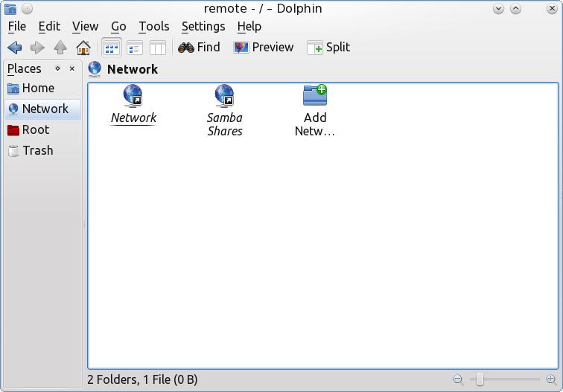
Task: Open the File menu
Action: pyautogui.click(x=17, y=27)
